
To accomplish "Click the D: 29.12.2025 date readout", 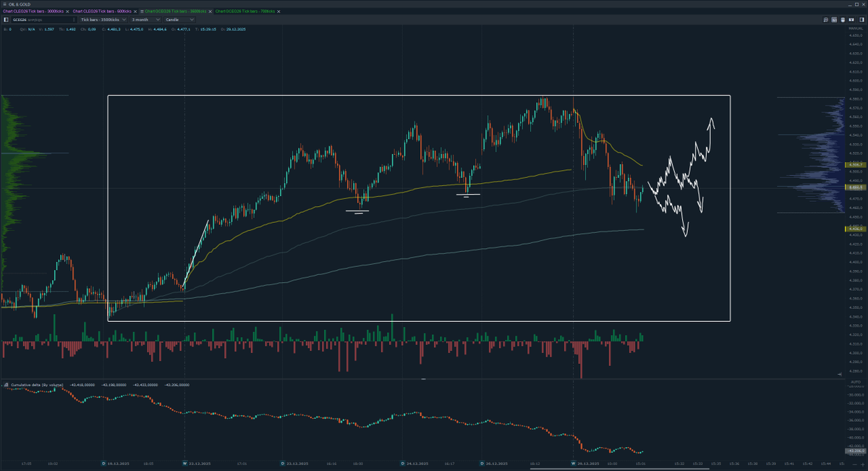I will click(x=233, y=29).
